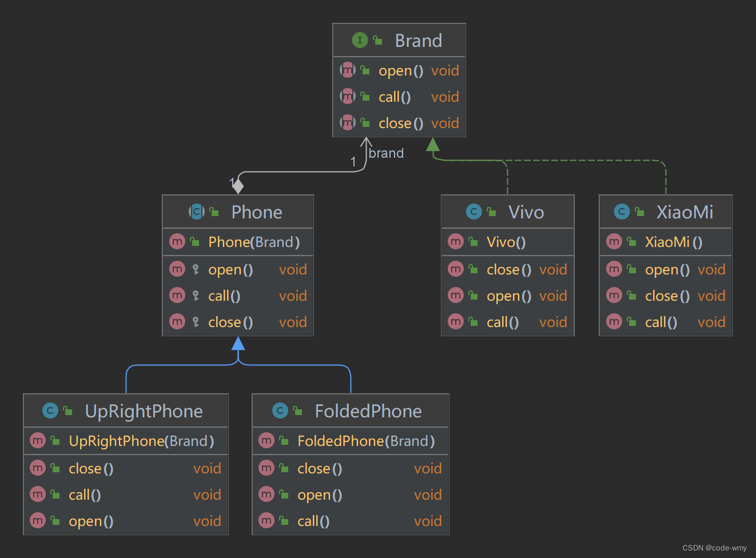The width and height of the screenshot is (756, 558).
Task: Click method icon beside Phone call()
Action: coord(177,295)
